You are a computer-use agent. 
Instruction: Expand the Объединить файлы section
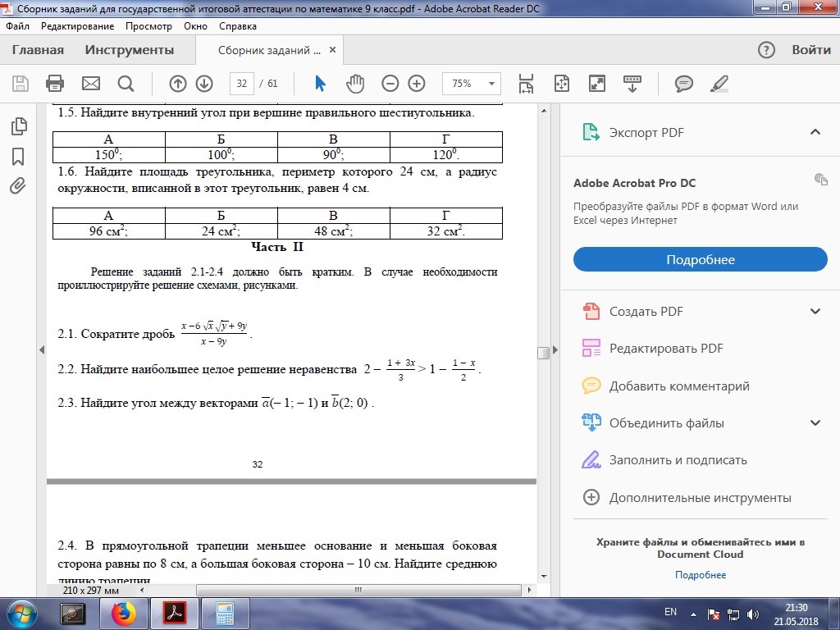(x=815, y=422)
